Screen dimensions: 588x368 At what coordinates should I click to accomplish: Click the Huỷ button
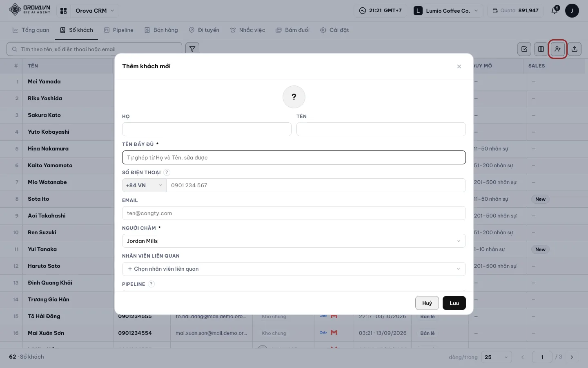427,303
